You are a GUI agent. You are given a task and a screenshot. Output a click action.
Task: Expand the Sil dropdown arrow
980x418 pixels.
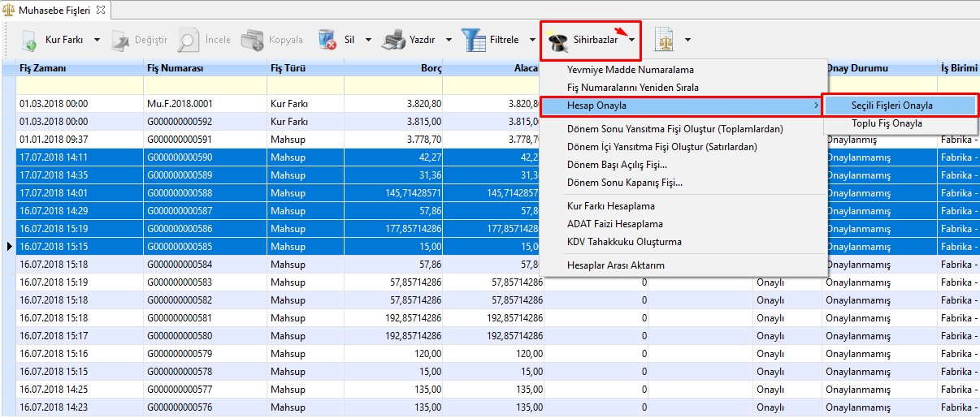[368, 40]
